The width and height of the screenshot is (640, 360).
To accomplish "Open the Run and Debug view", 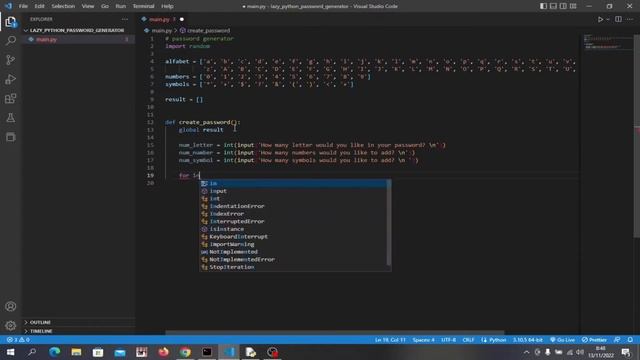I will tap(11, 79).
